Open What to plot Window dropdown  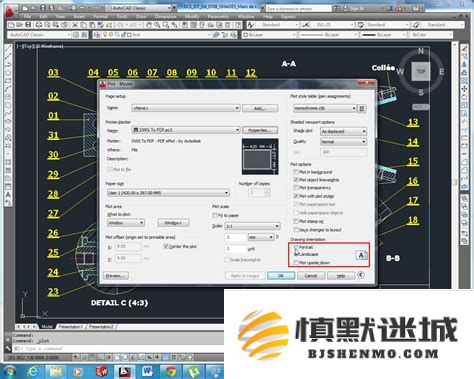(x=126, y=222)
